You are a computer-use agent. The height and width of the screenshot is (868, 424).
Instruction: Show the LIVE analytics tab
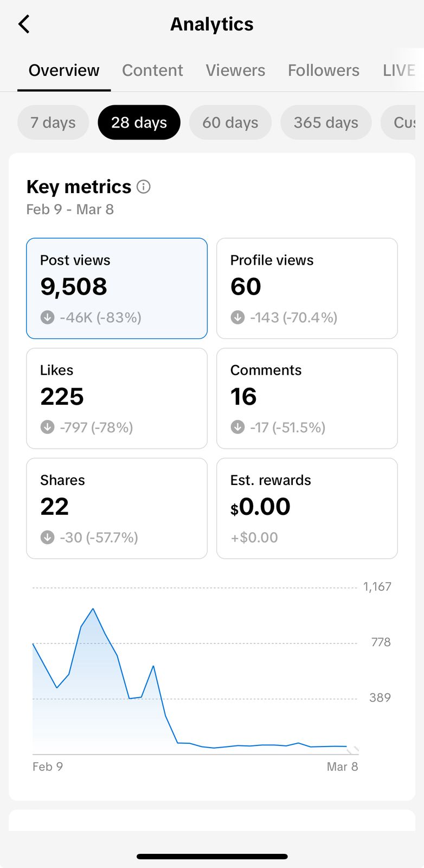tap(399, 71)
